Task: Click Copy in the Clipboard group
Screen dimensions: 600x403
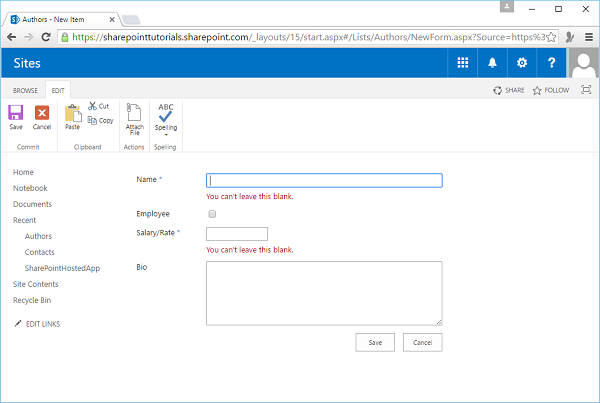Action: (100, 120)
